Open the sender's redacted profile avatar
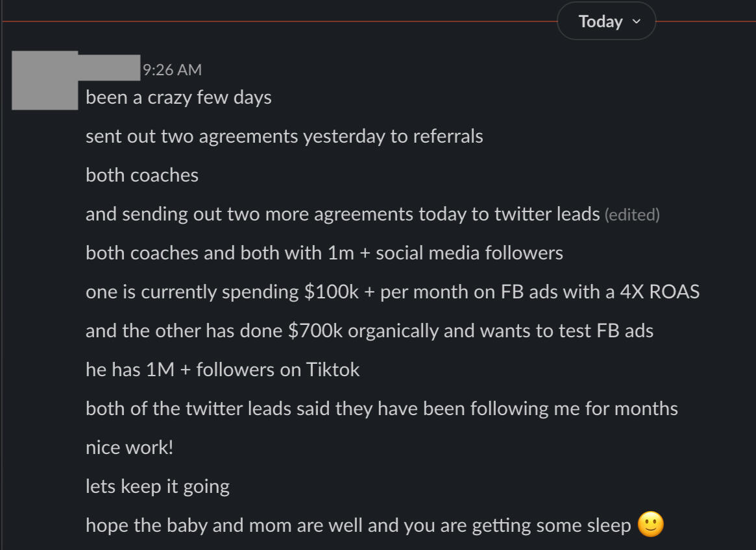Viewport: 756px width, 550px height. (x=45, y=80)
